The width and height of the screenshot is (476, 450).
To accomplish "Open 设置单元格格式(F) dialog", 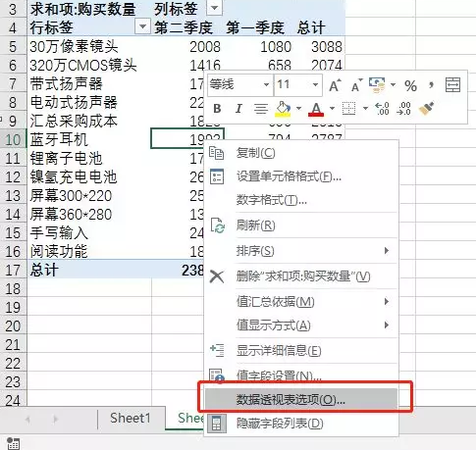I will point(301,176).
